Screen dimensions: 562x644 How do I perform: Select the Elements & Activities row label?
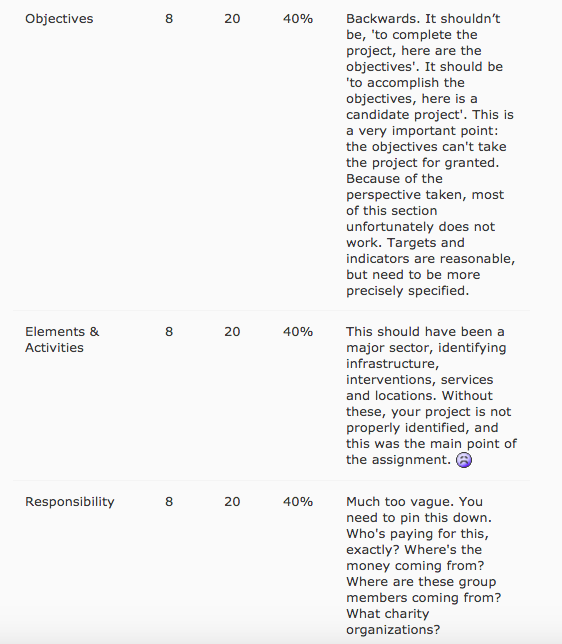coord(62,340)
